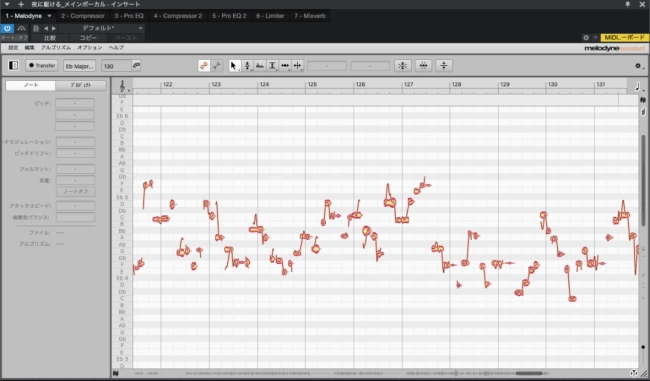The width and height of the screenshot is (650, 381).
Task: Click the quantize time macro icon
Action: point(423,66)
